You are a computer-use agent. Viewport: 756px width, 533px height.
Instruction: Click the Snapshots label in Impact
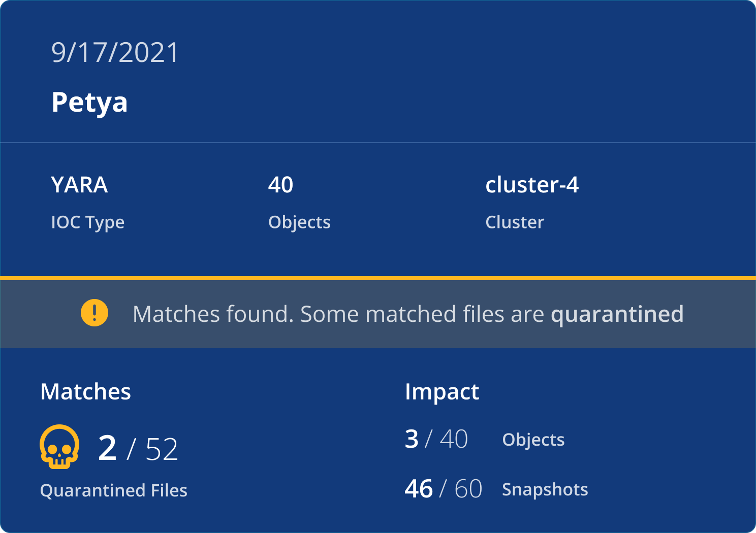coord(545,489)
